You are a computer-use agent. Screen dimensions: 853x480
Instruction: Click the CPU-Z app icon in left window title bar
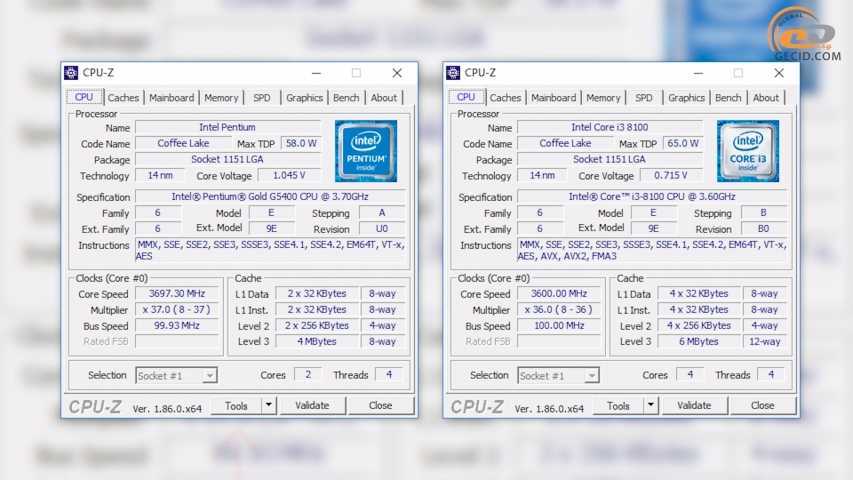(x=71, y=72)
